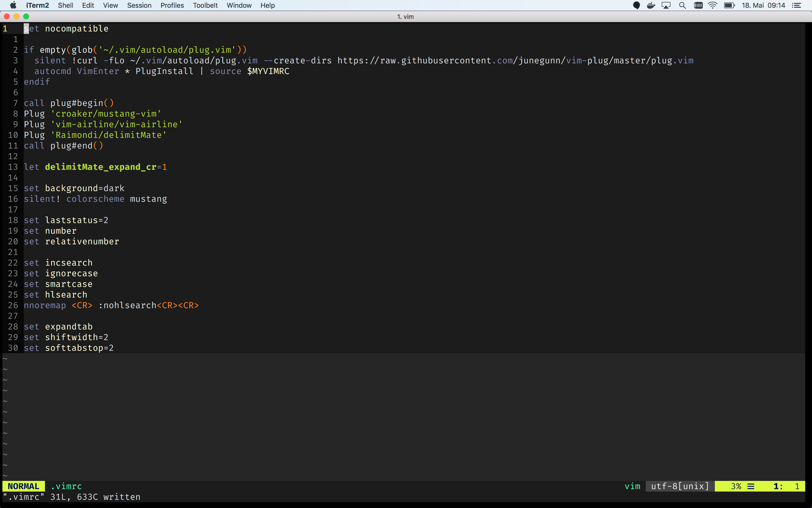Viewport: 812px width, 508px height.
Task: Click the 'vim' filetype label in status line
Action: [632, 486]
